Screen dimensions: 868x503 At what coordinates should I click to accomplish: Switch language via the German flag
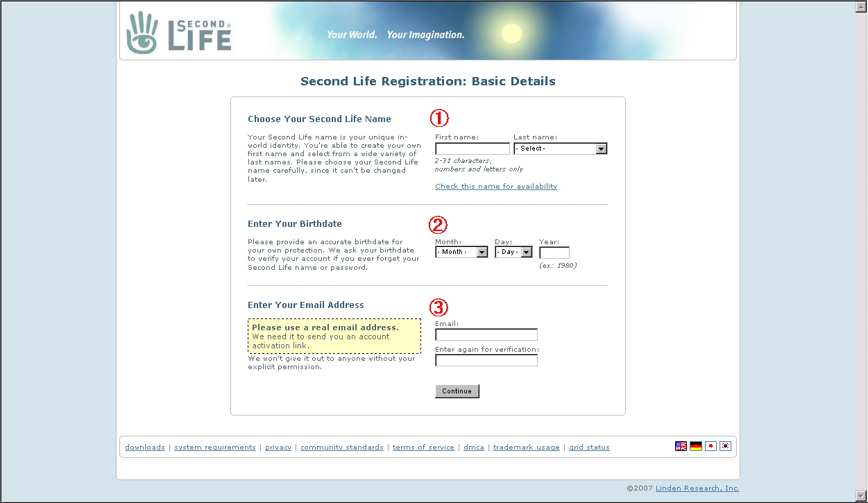(696, 446)
